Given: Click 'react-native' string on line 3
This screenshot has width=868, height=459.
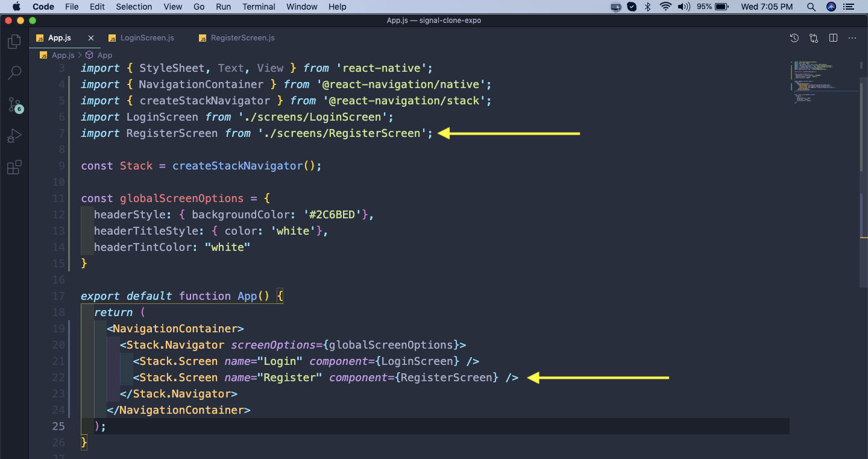Looking at the screenshot, I should [x=381, y=68].
